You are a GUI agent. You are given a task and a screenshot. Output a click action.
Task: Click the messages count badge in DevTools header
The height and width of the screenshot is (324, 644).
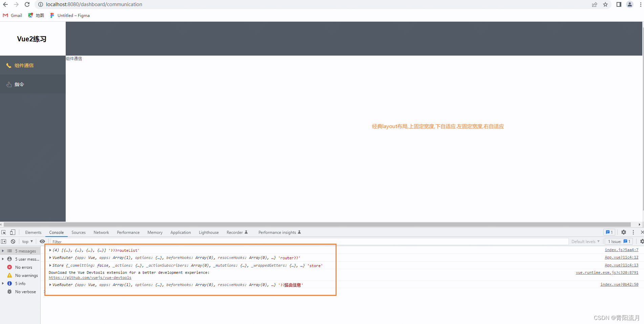point(609,232)
